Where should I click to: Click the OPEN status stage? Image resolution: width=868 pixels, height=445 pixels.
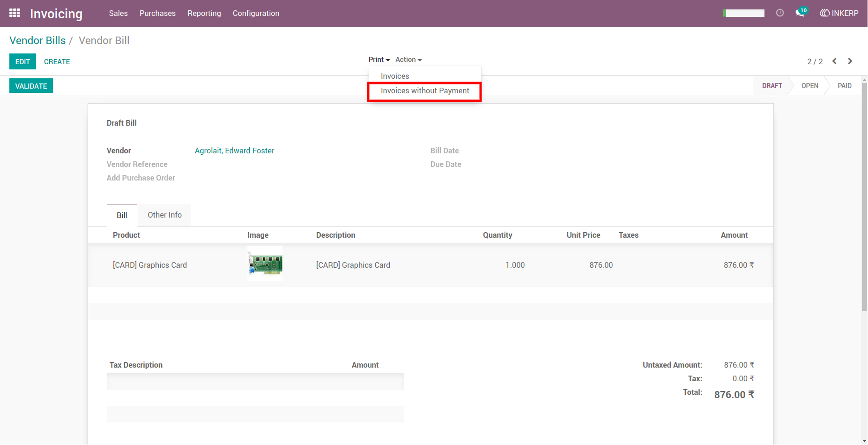[809, 86]
